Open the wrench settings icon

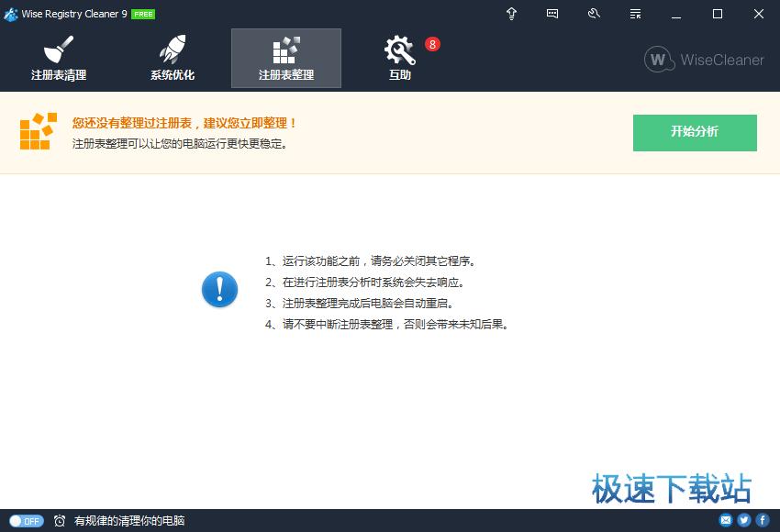594,14
